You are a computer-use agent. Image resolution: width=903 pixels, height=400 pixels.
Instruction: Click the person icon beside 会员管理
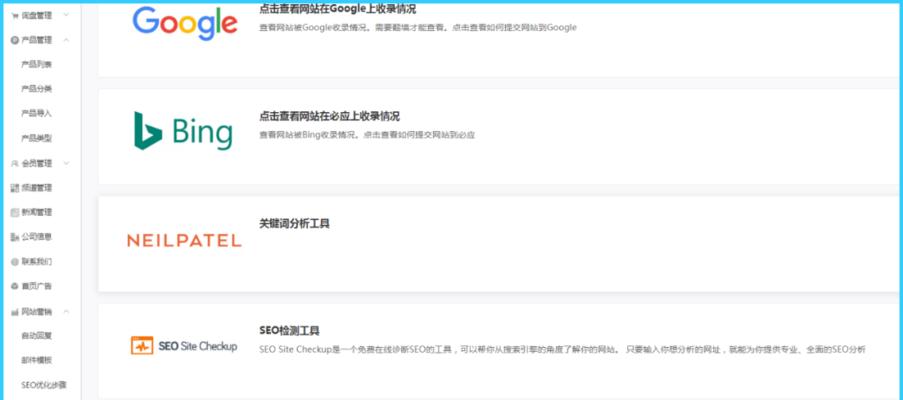tap(15, 163)
